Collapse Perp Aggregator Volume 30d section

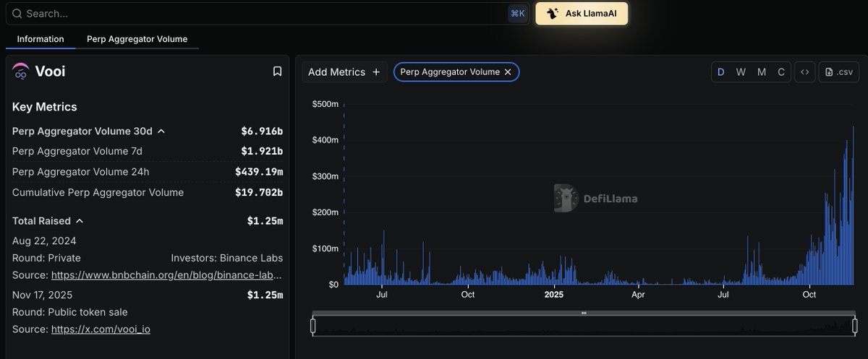(161, 131)
